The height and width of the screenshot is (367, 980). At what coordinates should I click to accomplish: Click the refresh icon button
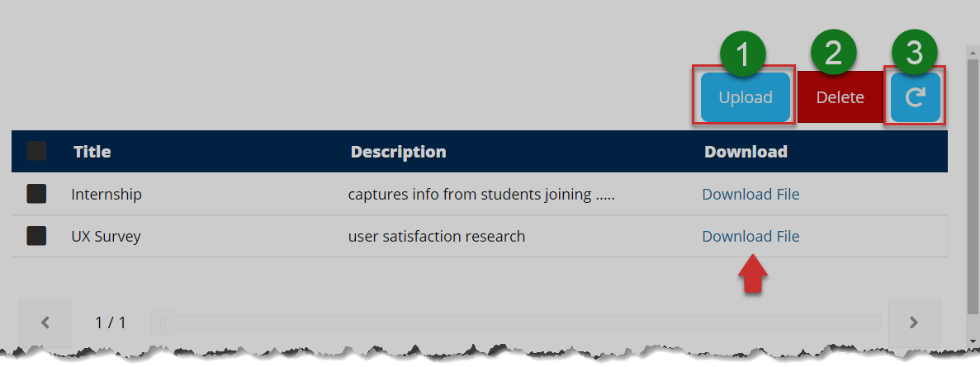[x=915, y=97]
